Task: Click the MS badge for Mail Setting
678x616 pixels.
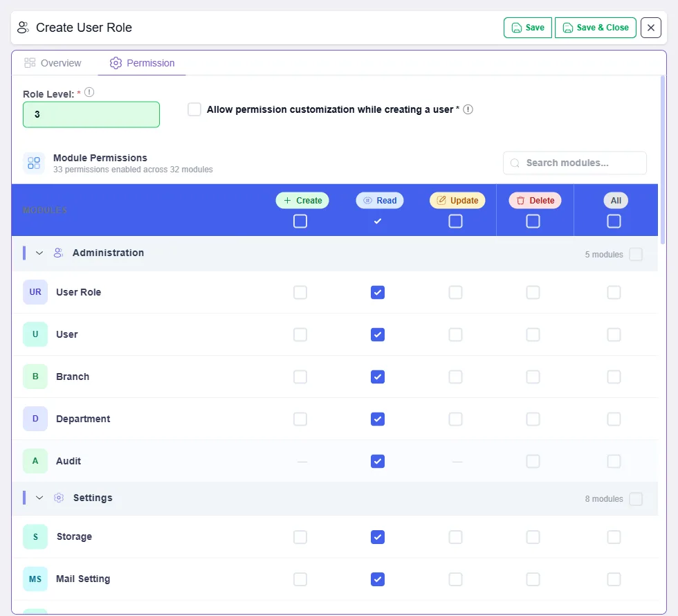Action: pos(35,579)
